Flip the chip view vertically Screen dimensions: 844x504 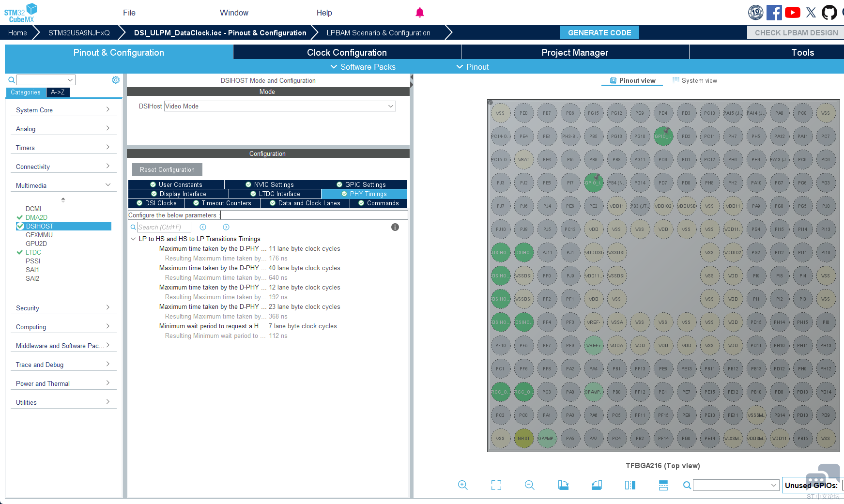[663, 485]
